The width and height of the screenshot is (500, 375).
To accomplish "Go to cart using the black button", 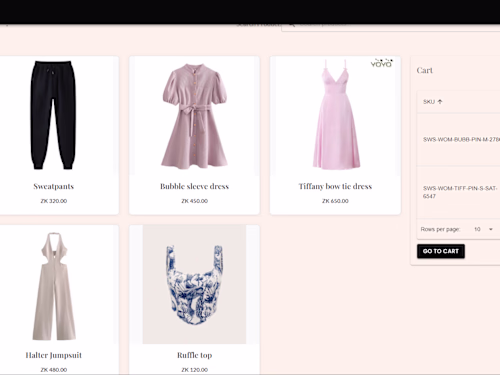I will point(441,251).
